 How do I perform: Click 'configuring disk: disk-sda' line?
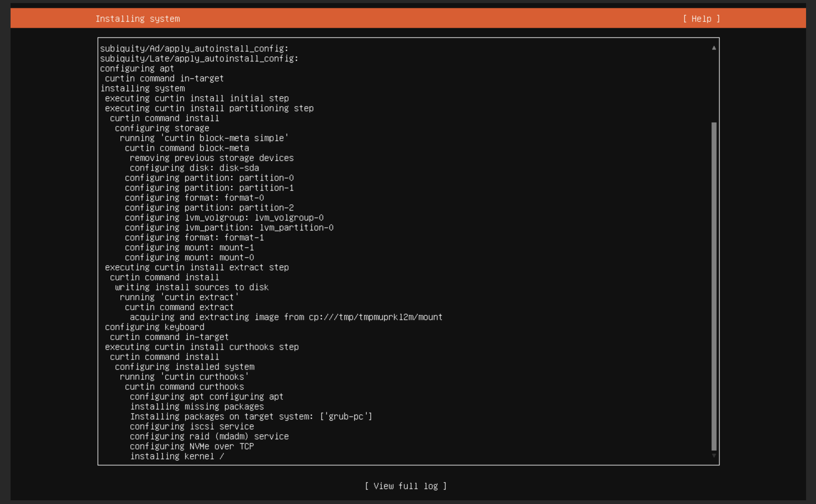pyautogui.click(x=194, y=168)
